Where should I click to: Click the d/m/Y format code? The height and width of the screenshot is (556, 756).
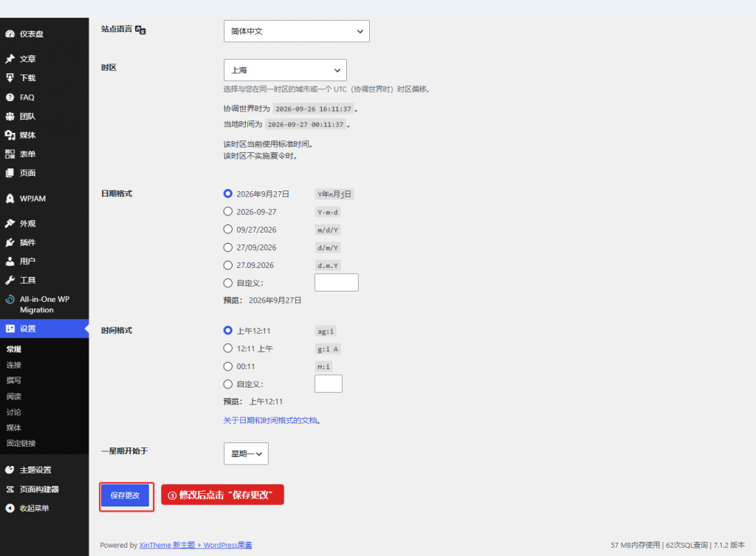click(x=328, y=248)
